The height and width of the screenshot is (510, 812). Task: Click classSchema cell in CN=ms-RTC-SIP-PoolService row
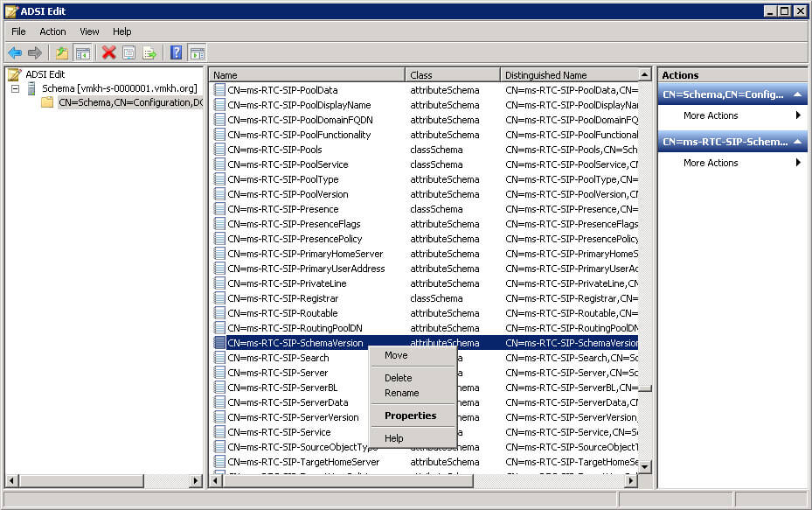pos(436,164)
